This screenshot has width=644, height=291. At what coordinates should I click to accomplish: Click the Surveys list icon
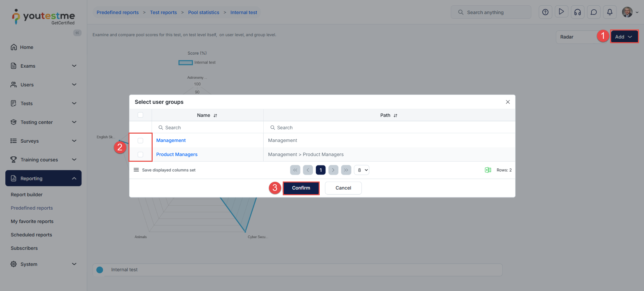[x=14, y=141]
